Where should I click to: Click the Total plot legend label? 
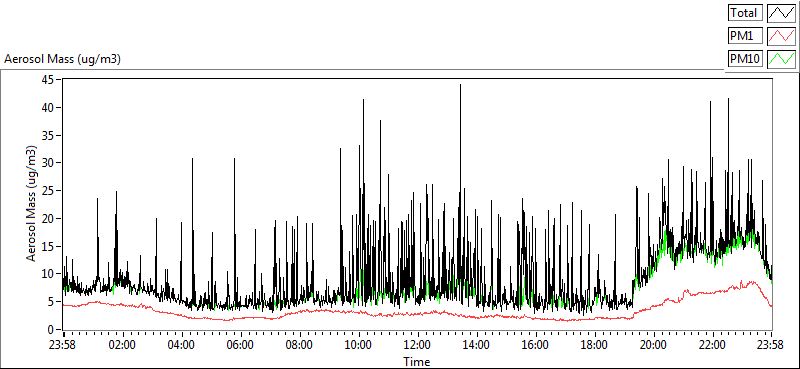(x=745, y=13)
